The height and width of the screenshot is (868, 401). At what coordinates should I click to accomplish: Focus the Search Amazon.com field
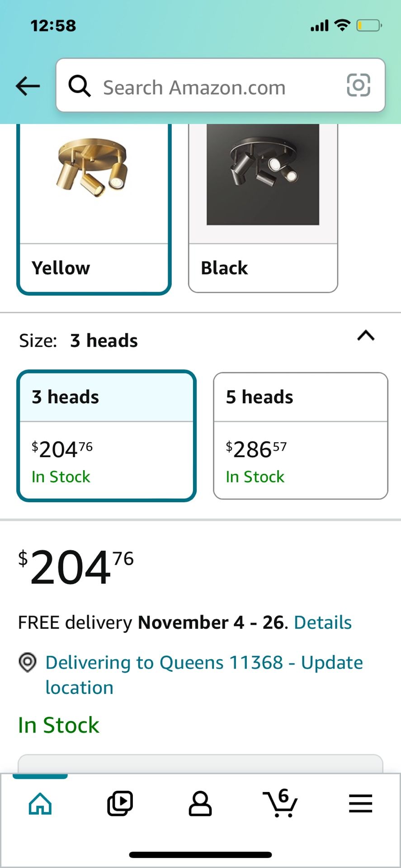[221, 85]
